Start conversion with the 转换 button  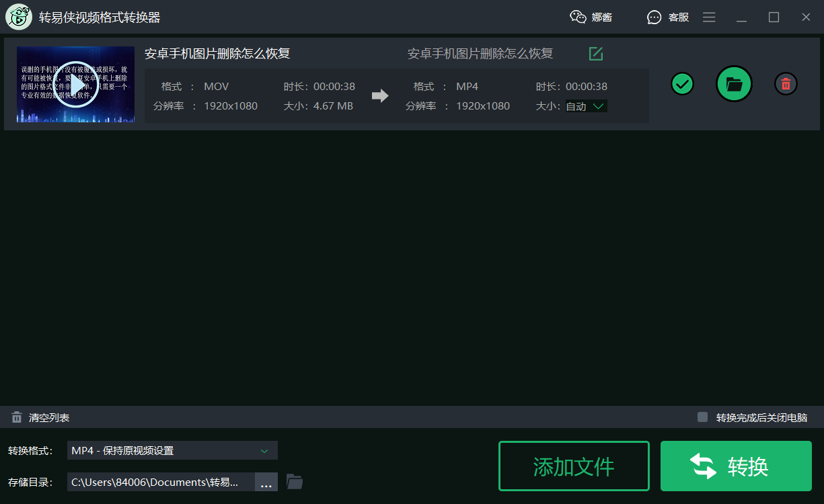pyautogui.click(x=736, y=466)
